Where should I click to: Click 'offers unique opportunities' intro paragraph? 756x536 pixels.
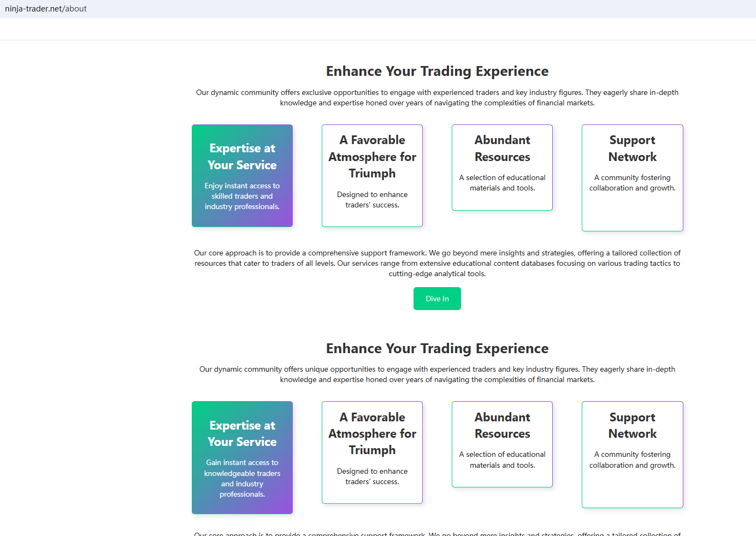pyautogui.click(x=437, y=374)
